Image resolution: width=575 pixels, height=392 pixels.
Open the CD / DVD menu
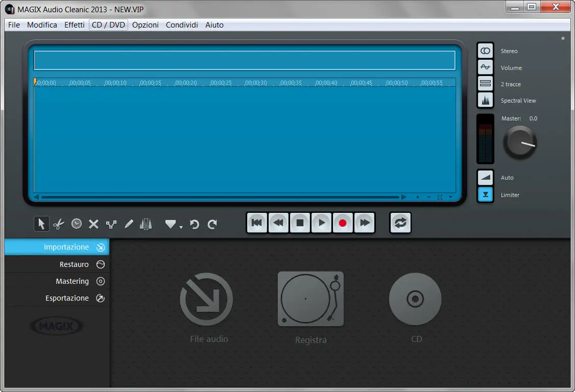coord(108,25)
